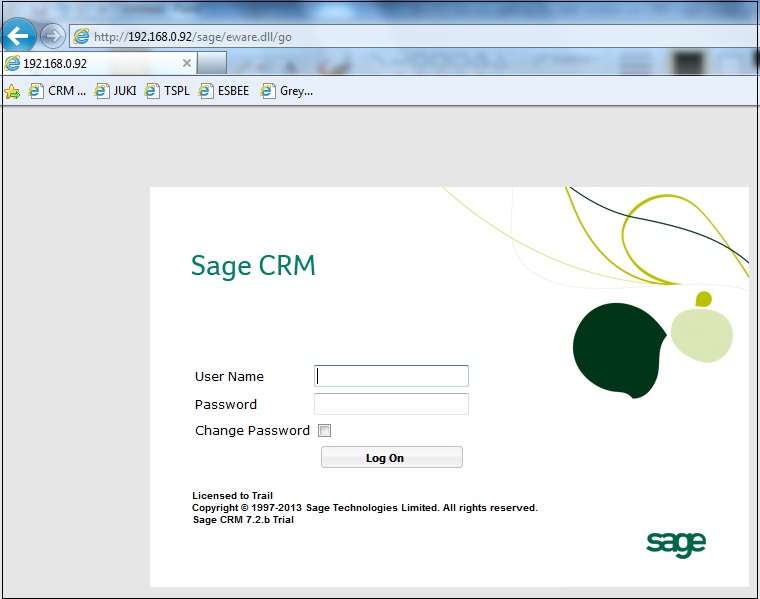Click the Change Password label
760x599 pixels.
pos(253,430)
